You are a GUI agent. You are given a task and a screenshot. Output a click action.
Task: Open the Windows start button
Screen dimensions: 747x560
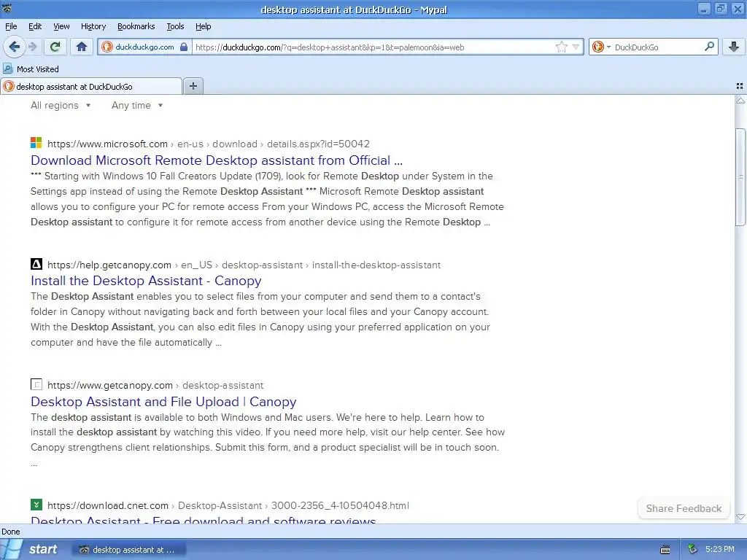click(x=31, y=549)
